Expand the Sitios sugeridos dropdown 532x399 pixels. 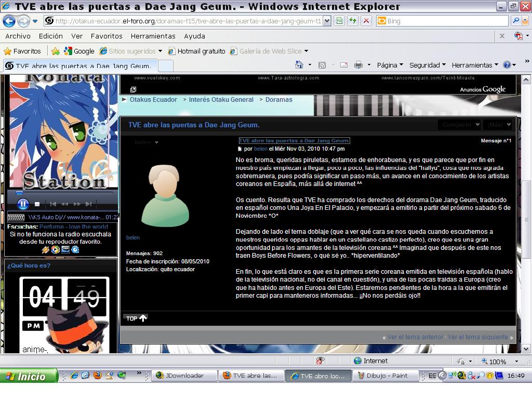[160, 51]
